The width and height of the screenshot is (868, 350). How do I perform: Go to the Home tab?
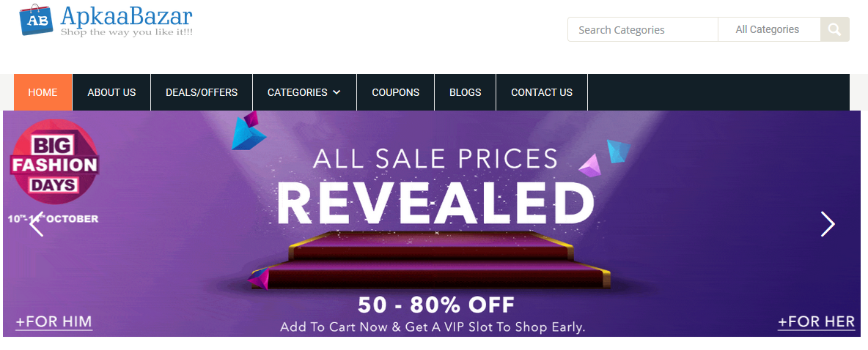[x=43, y=92]
